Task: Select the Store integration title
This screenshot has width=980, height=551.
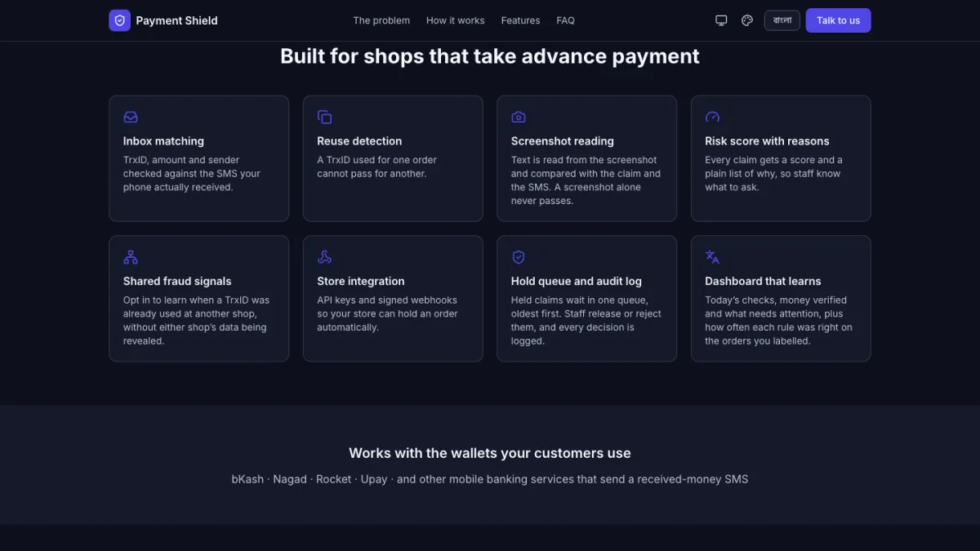Action: click(361, 281)
